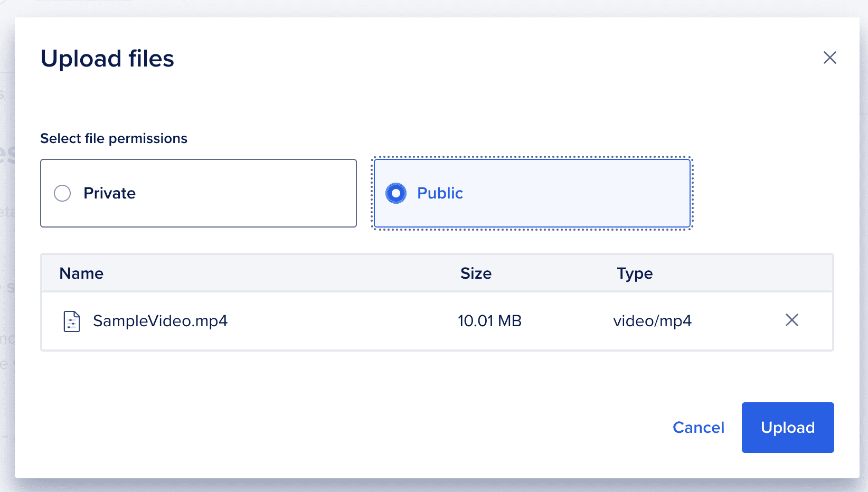This screenshot has width=868, height=492.
Task: Click the video/mp4 type value
Action: tap(652, 321)
